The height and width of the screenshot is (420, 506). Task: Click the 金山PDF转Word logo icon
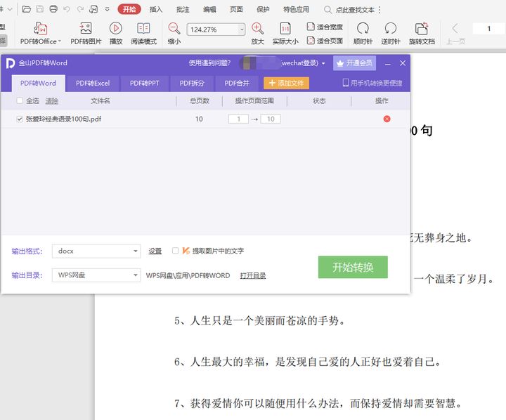(10, 63)
